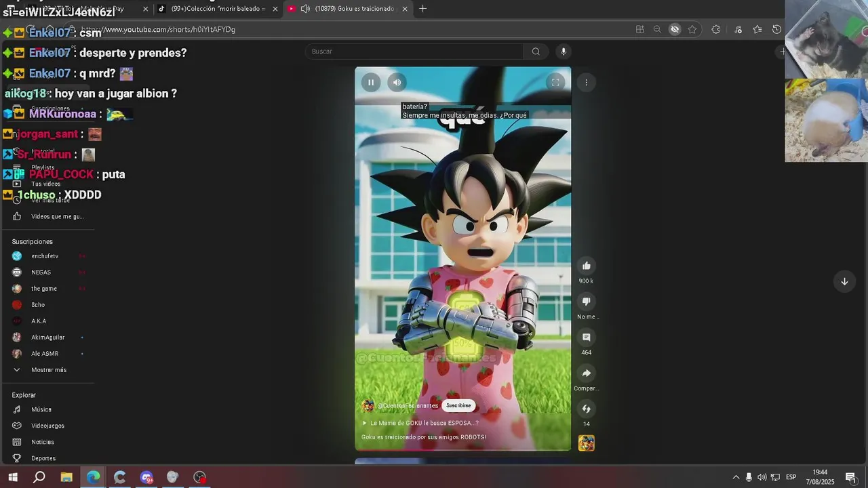Click the zoom-out magnifier in address bar

point(657,30)
